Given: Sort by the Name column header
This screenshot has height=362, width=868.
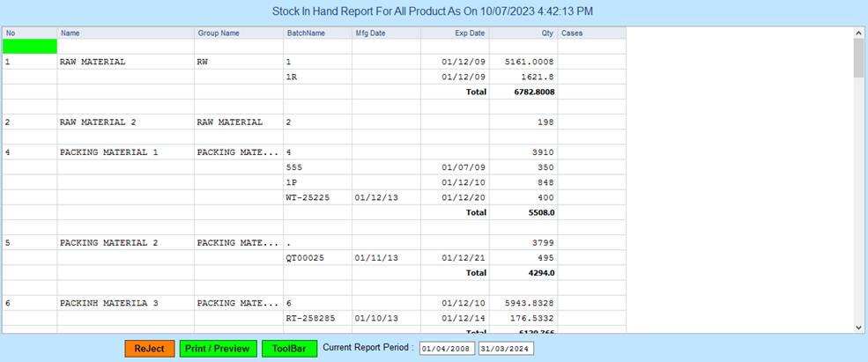Looking at the screenshot, I should (125, 33).
